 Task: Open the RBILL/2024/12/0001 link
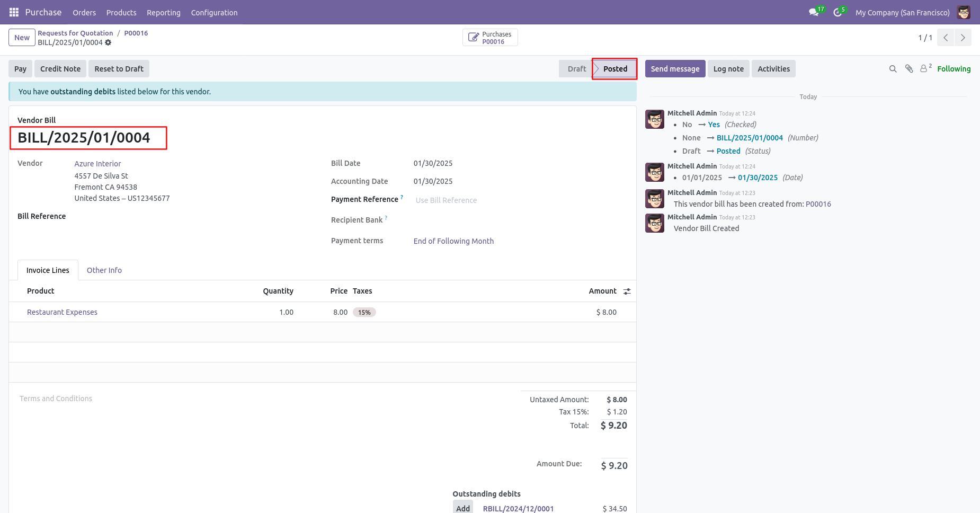(518, 509)
